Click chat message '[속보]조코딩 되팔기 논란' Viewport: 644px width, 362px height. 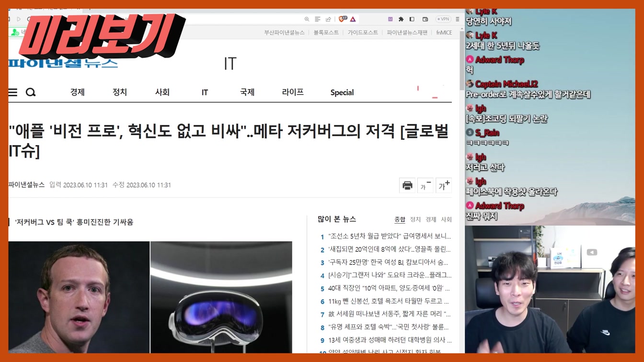[x=506, y=119]
